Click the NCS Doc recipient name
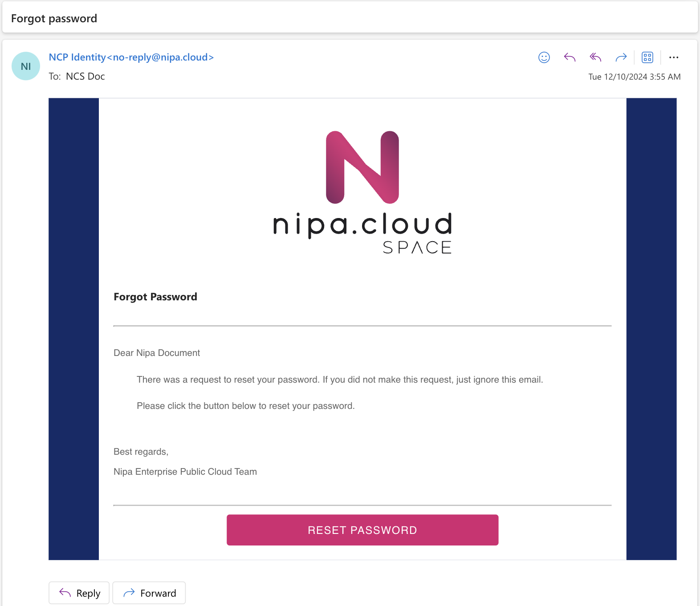 (85, 77)
